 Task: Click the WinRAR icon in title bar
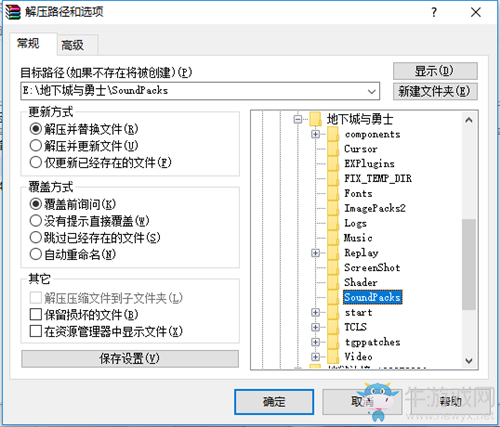pos(13,12)
